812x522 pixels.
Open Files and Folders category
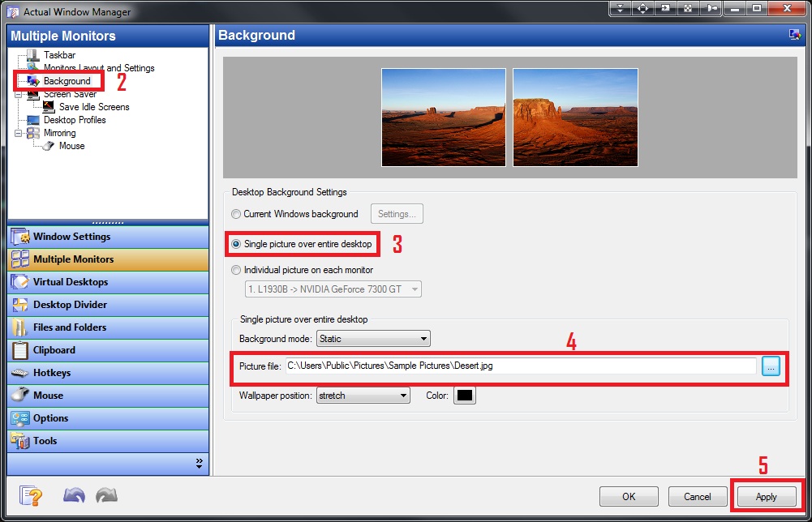pyautogui.click(x=108, y=327)
